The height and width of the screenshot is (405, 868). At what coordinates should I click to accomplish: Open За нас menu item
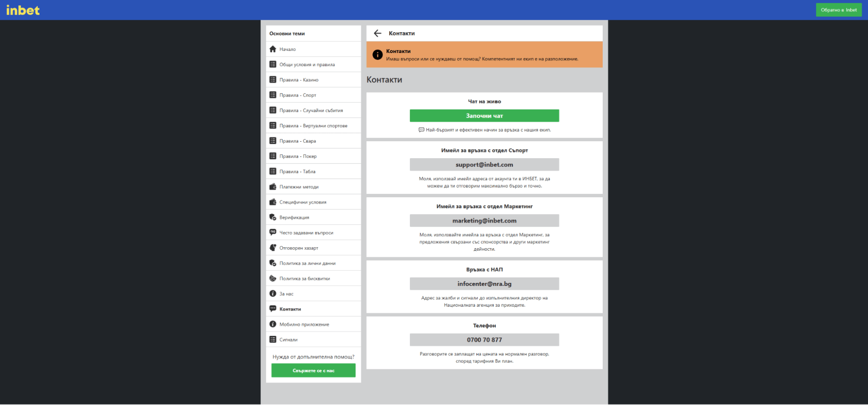tap(314, 294)
